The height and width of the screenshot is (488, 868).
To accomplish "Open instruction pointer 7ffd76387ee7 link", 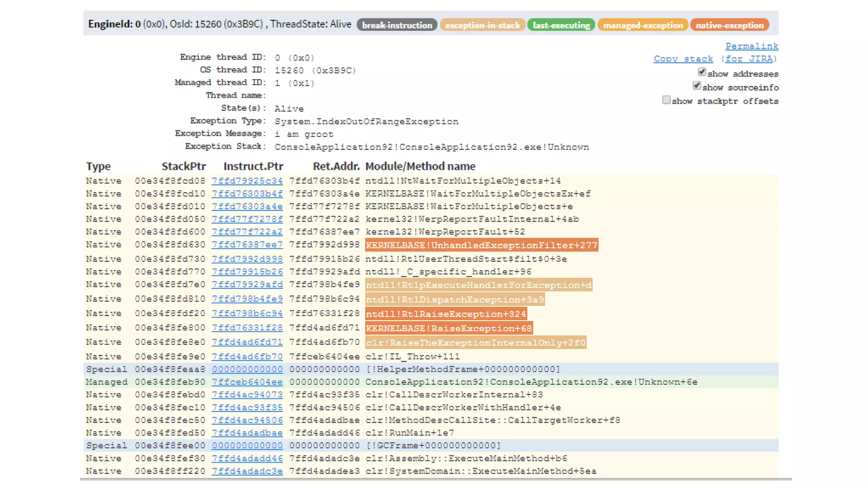I will (247, 244).
